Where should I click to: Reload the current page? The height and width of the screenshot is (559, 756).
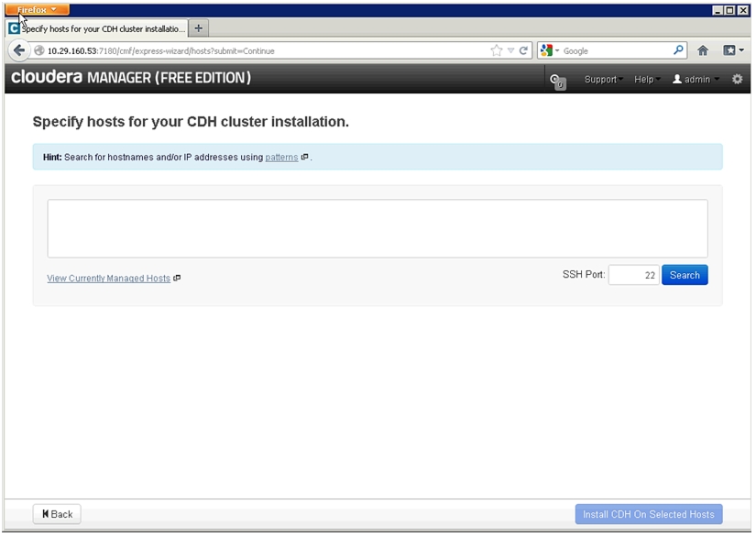[x=523, y=50]
